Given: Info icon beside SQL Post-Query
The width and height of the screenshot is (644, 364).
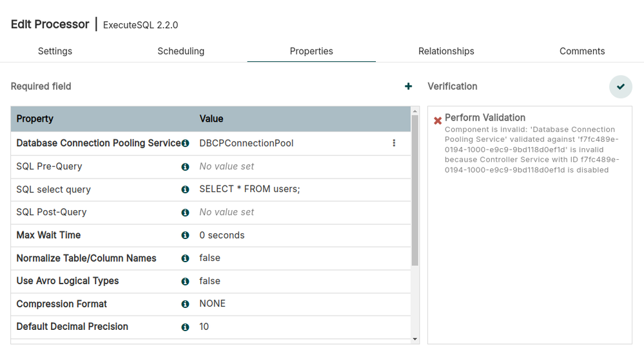Looking at the screenshot, I should 185,213.
